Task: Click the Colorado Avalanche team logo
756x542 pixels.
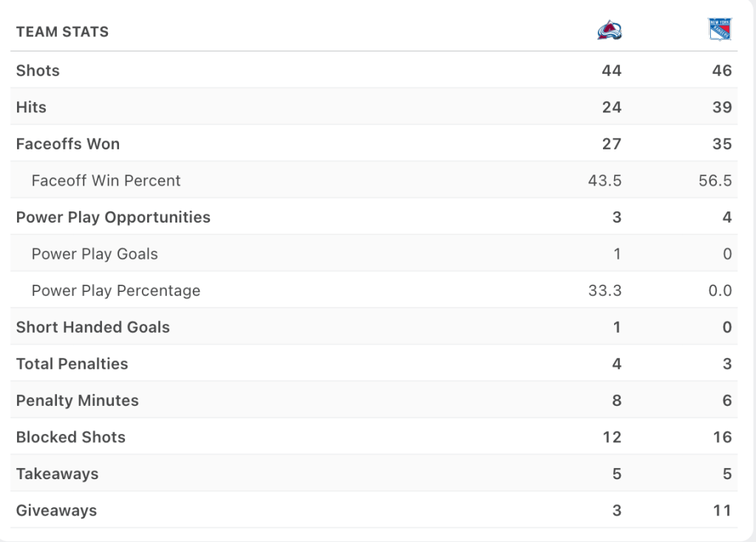Action: (610, 31)
